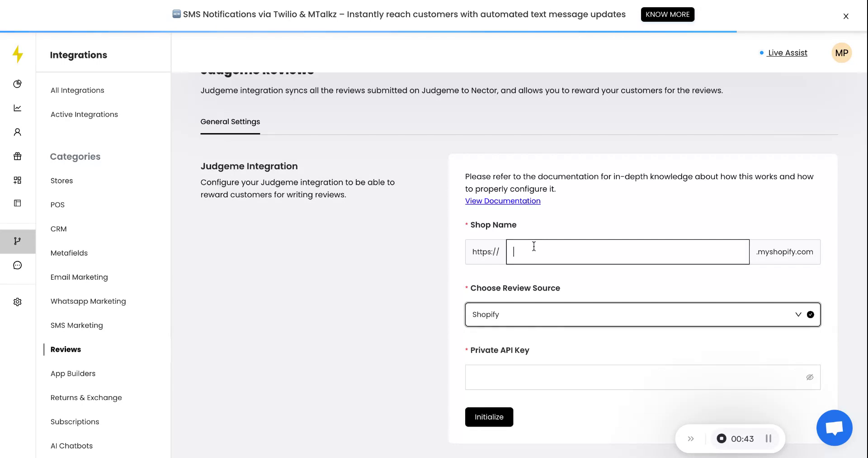Open the customers profile icon
Screen dimensions: 868x458
17,131
